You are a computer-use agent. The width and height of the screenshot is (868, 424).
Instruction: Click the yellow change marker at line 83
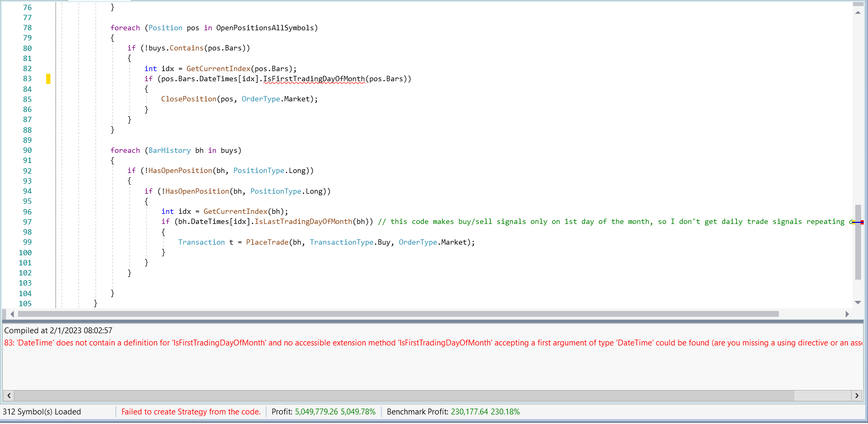(x=48, y=79)
